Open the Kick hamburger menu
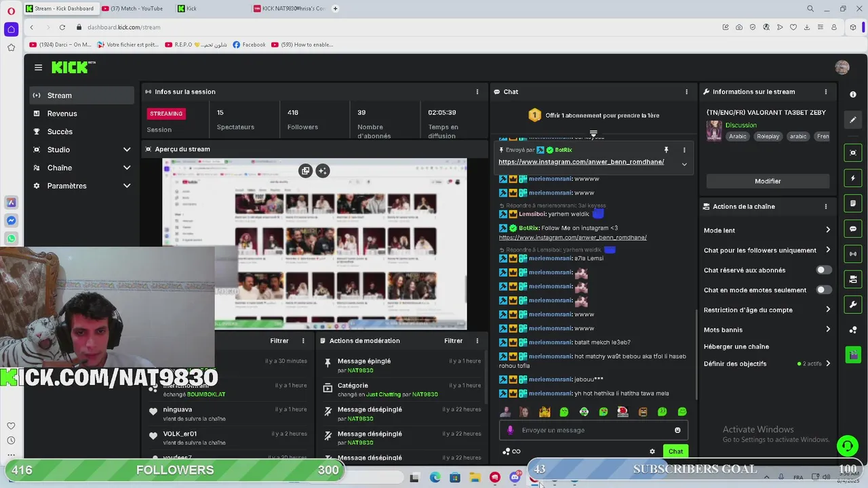The width and height of the screenshot is (868, 488). pos(38,67)
